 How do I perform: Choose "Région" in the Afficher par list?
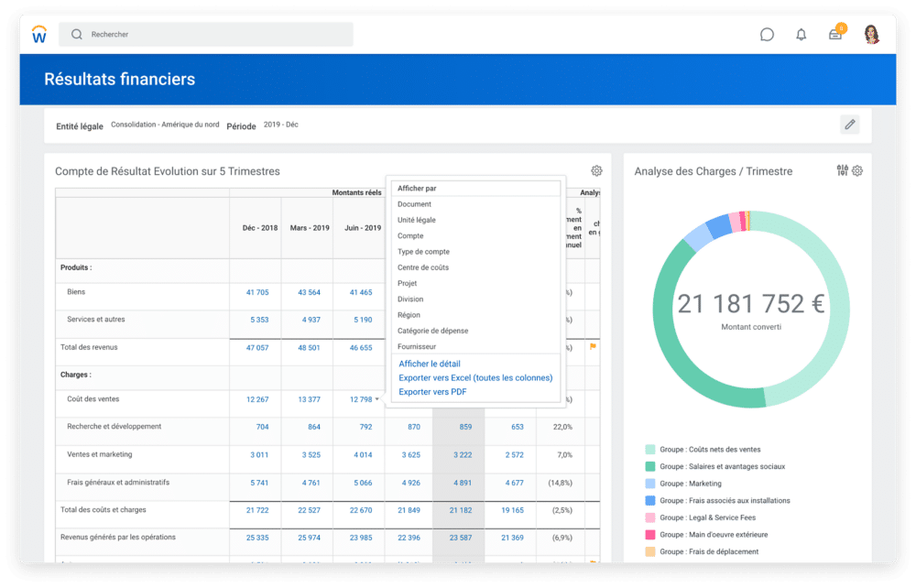pyautogui.click(x=409, y=315)
